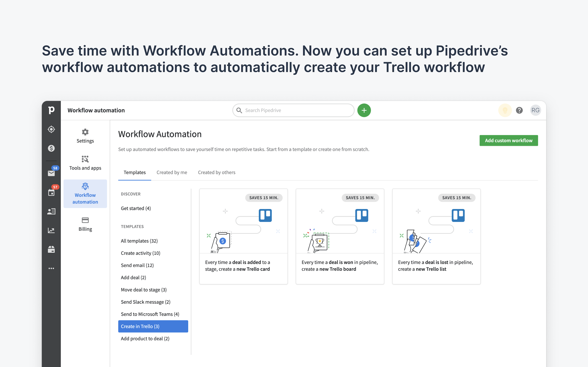Image resolution: width=588 pixels, height=367 pixels.
Task: Open Insights chart icon in sidebar
Action: point(51,230)
